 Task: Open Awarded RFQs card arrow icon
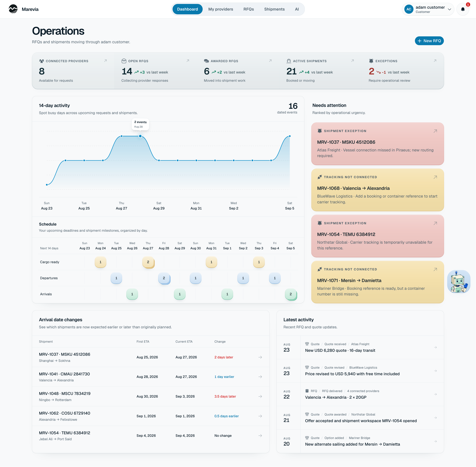click(x=270, y=61)
